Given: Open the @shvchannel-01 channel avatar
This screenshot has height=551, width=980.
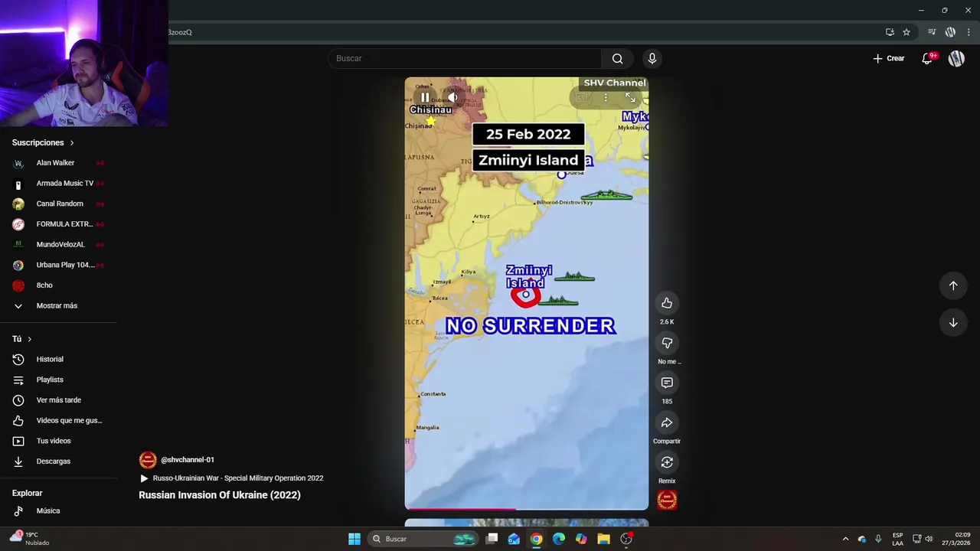Looking at the screenshot, I should pos(148,460).
